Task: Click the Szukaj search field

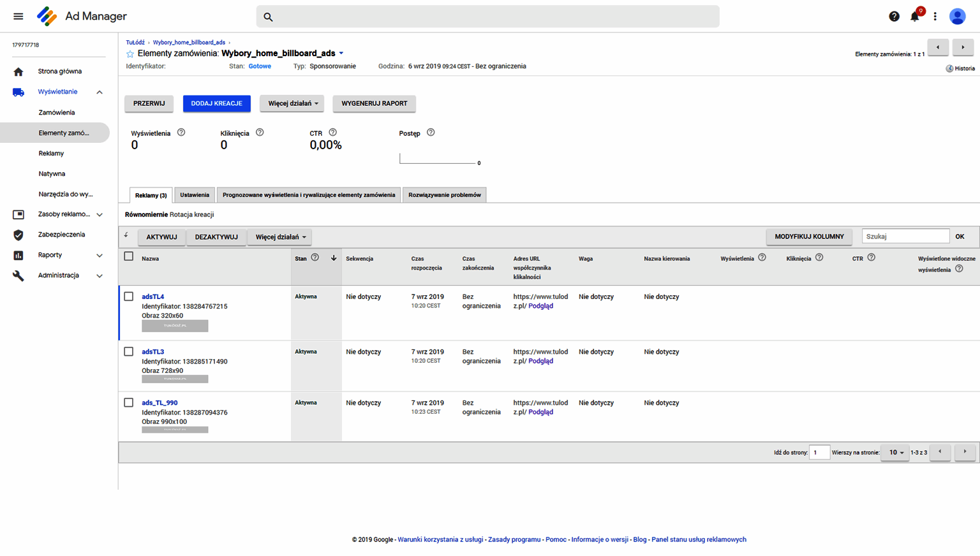Action: click(905, 237)
